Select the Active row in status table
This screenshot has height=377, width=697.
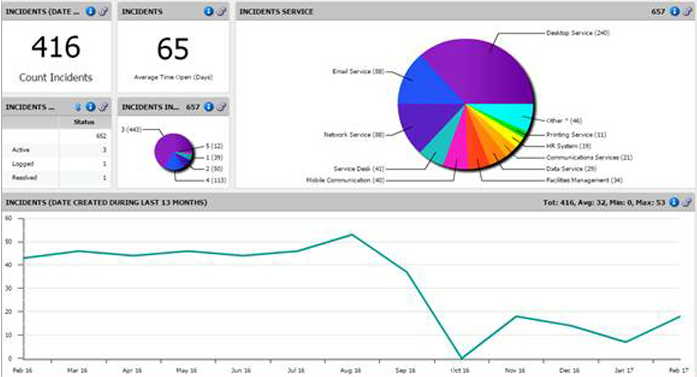pos(56,150)
